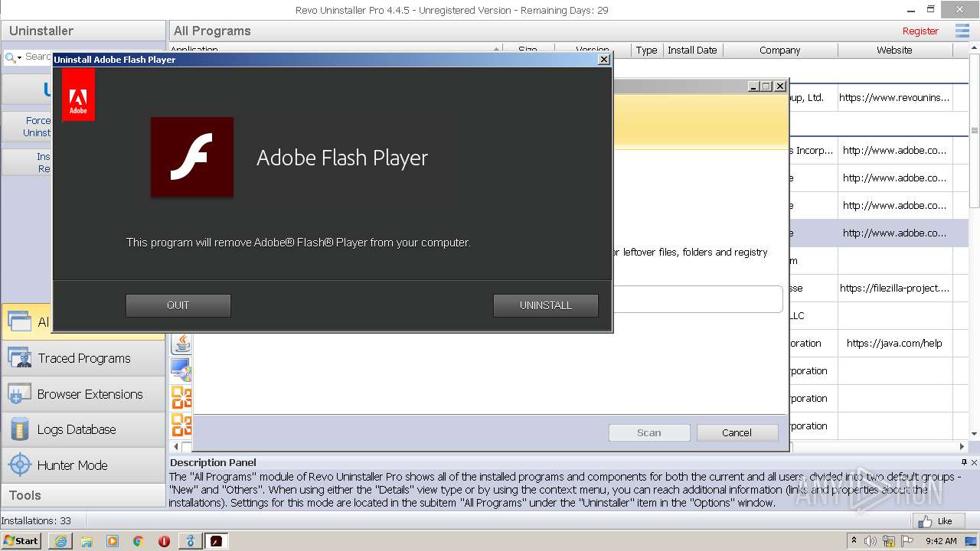This screenshot has width=980, height=551.
Task: Click the Uninstaller section header
Action: coord(83,31)
